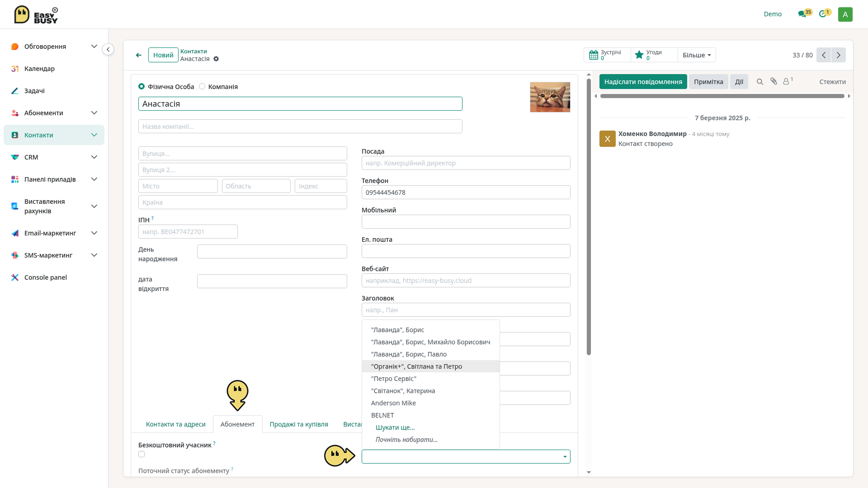Open the Угоди star stat button

654,55
